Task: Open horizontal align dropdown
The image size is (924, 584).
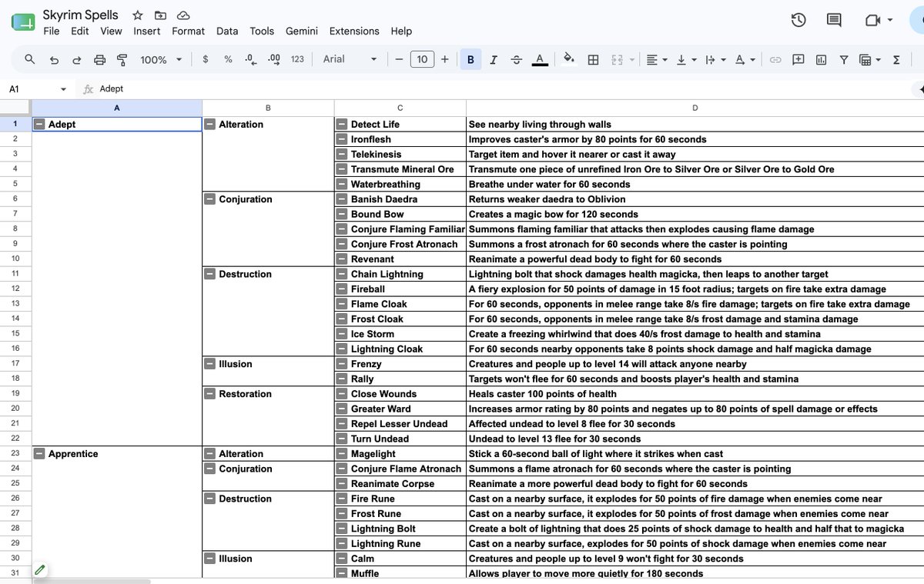Action: [655, 59]
